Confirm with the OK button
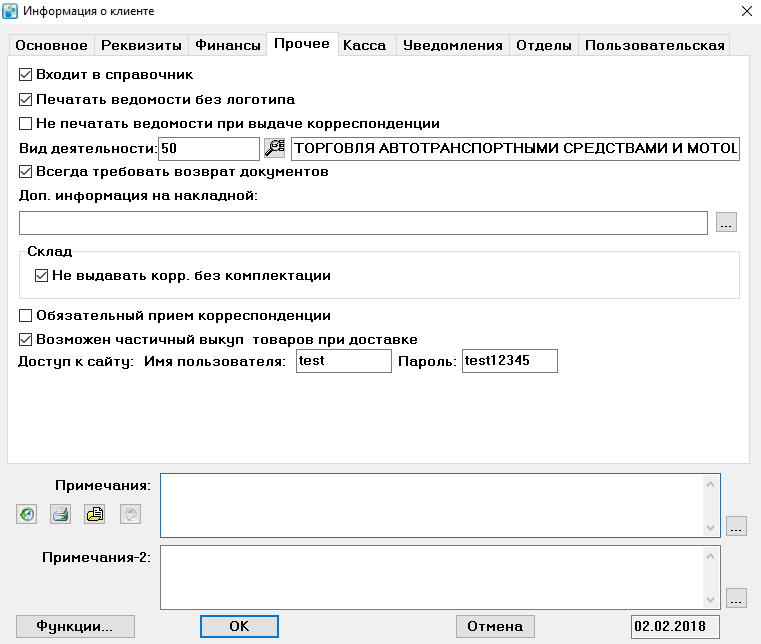Viewport: 761px width, 644px height. 239,626
